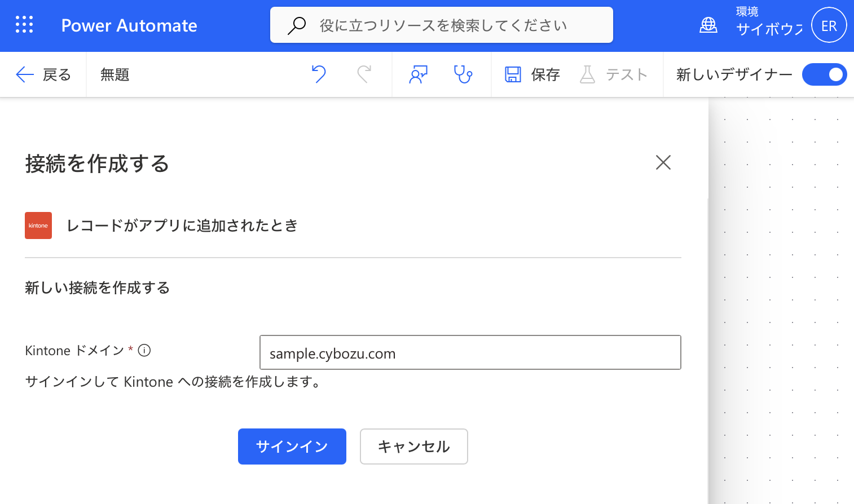The image size is (854, 504).
Task: Run the テスト flask button
Action: tap(613, 74)
